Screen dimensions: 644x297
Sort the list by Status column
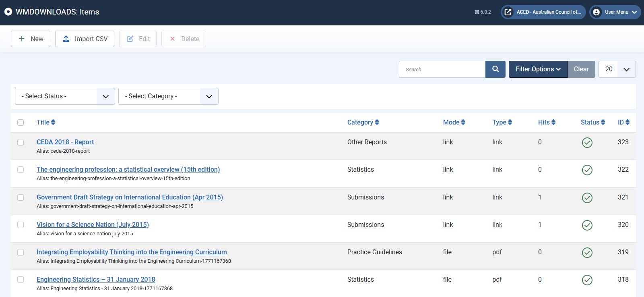(593, 122)
